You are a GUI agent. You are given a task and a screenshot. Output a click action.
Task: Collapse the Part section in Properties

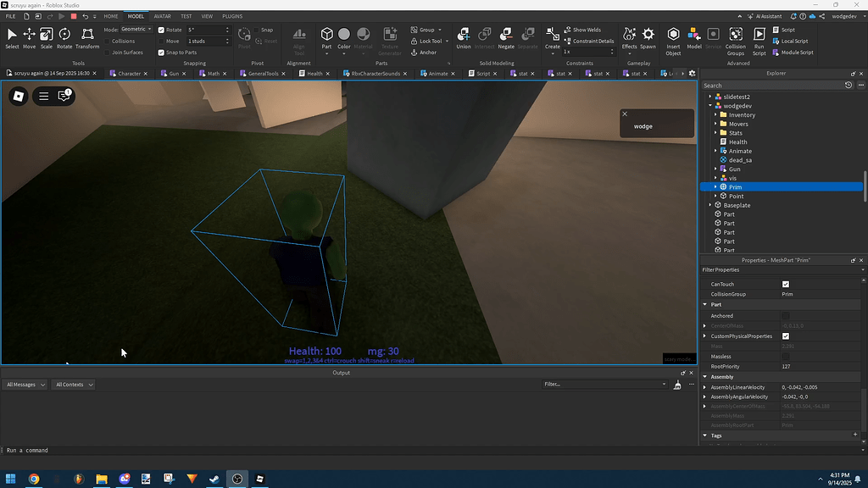coord(704,304)
